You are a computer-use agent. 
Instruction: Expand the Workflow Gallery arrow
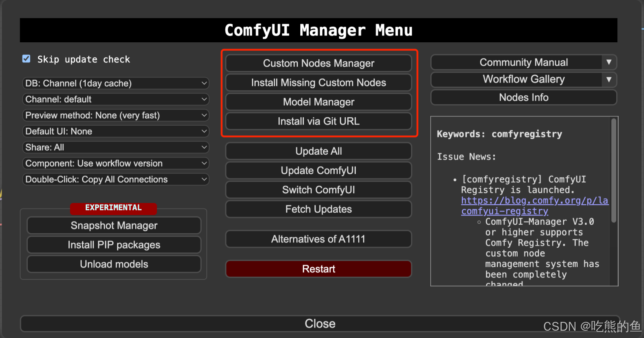[x=609, y=79]
